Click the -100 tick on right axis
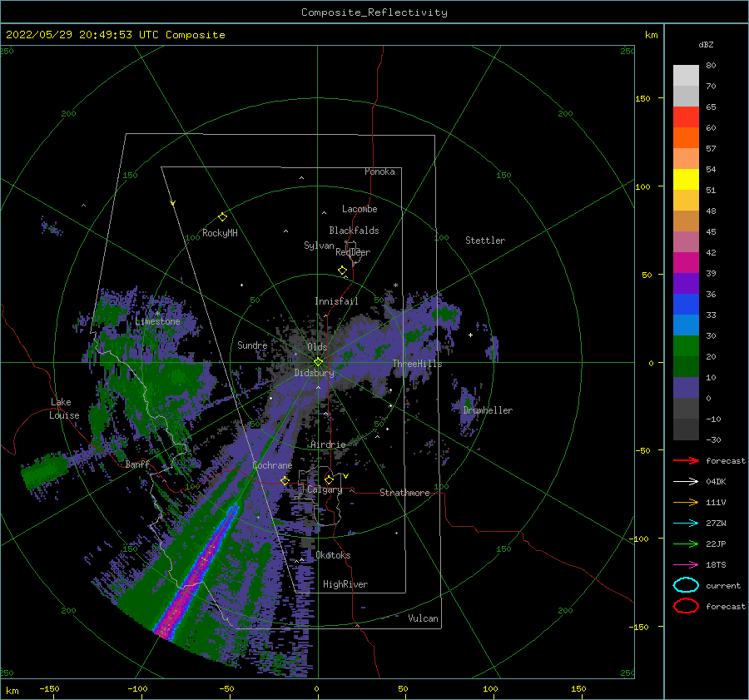This screenshot has height=700, width=749. [640, 539]
